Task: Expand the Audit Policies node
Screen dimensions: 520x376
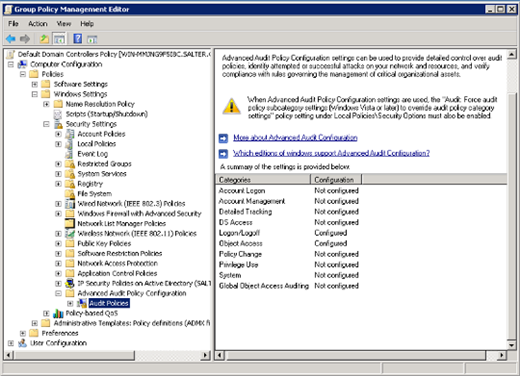Action: [x=70, y=303]
